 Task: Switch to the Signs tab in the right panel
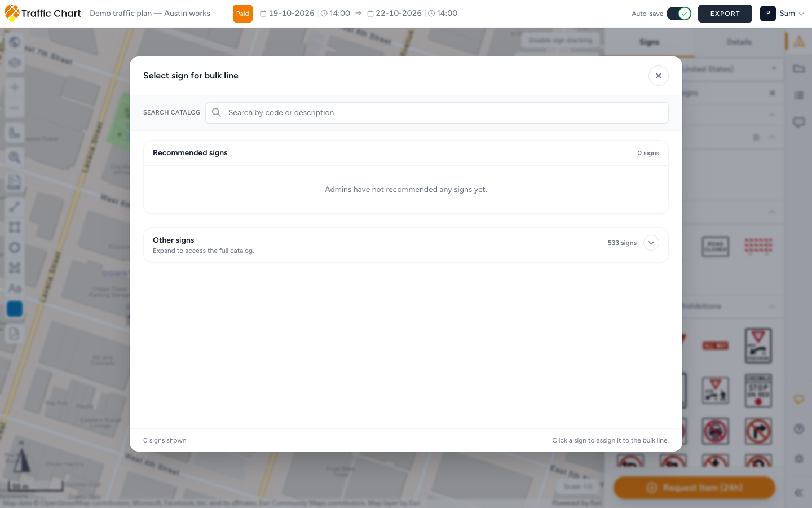(649, 42)
